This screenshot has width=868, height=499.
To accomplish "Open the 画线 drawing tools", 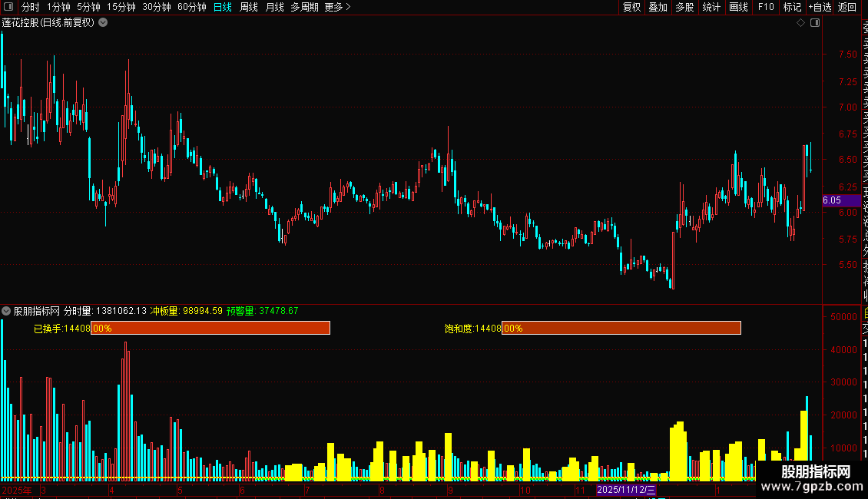I will [738, 7].
